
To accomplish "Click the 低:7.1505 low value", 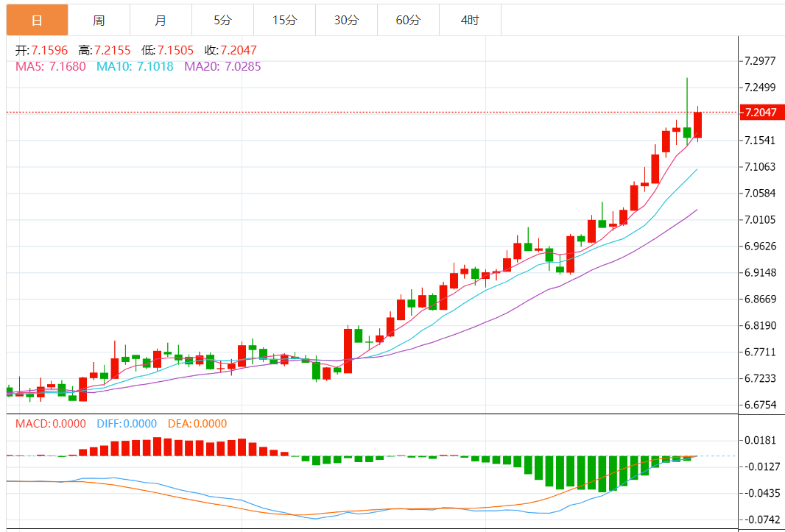I will click(168, 50).
